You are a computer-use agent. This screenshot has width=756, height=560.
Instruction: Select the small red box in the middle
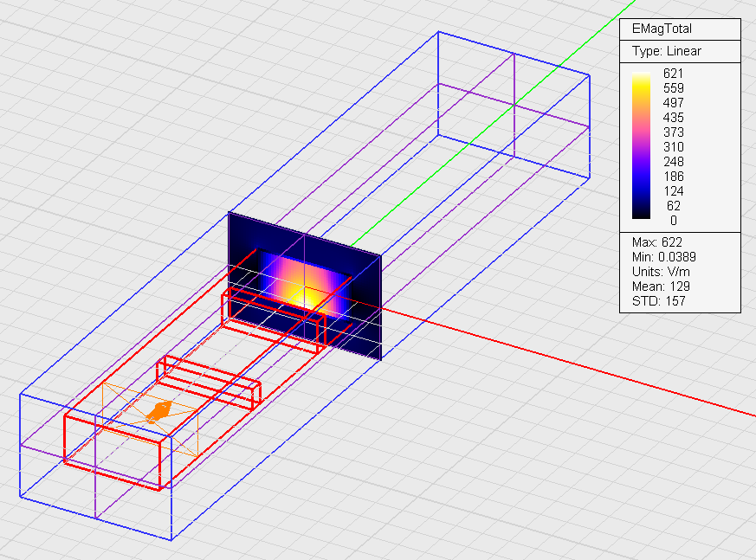208,383
